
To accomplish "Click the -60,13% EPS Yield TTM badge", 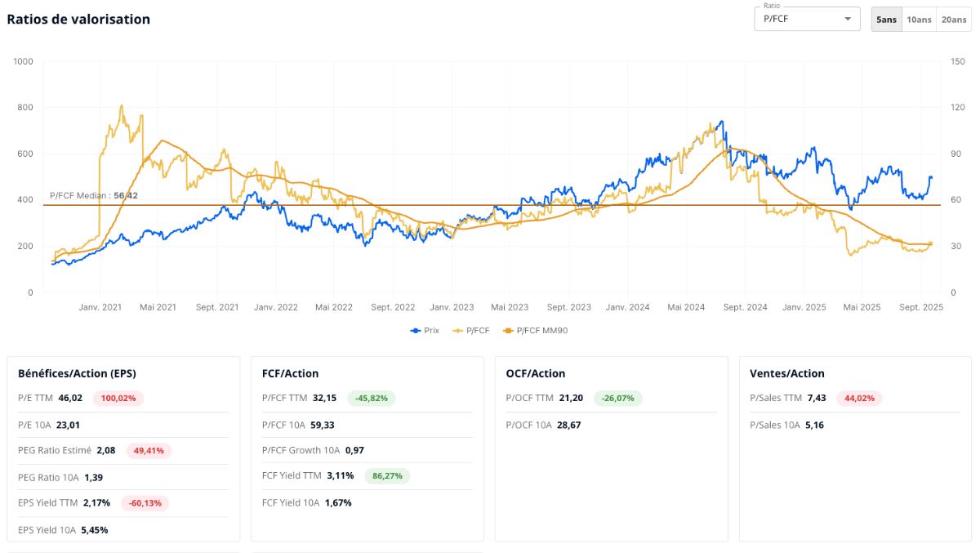I will 145,503.
